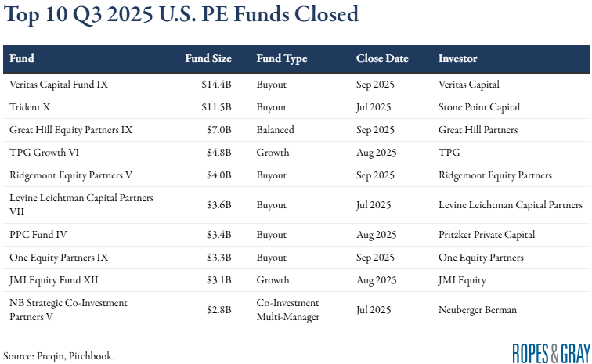Select the Fund Type column header
Viewport: 592px width, 364px height.
click(x=282, y=58)
